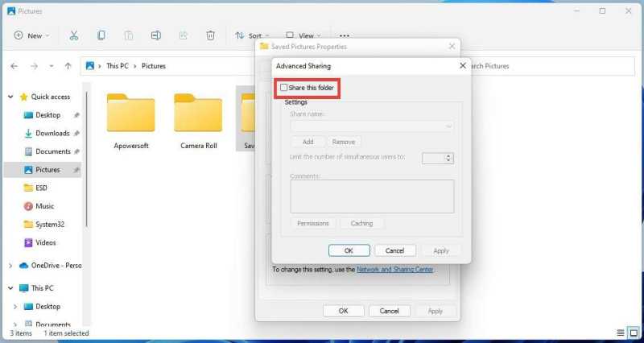The image size is (644, 343).
Task: Expand the OneDrive node in sidebar
Action: pos(10,266)
